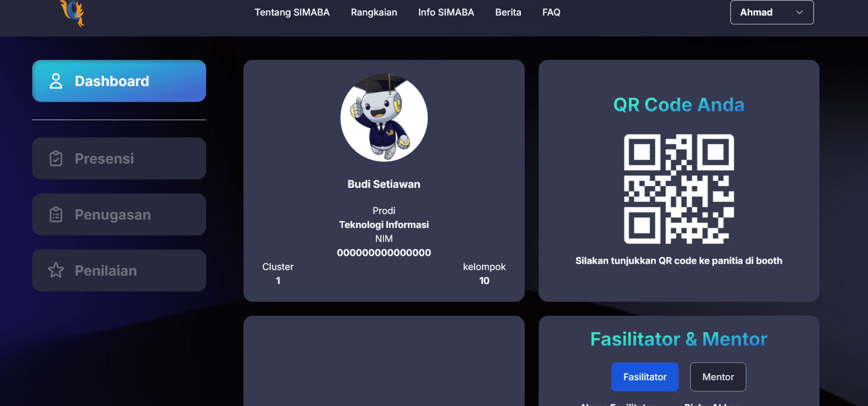The width and height of the screenshot is (868, 406).
Task: Open the Rangkaian dropdown in navigation
Action: 373,12
